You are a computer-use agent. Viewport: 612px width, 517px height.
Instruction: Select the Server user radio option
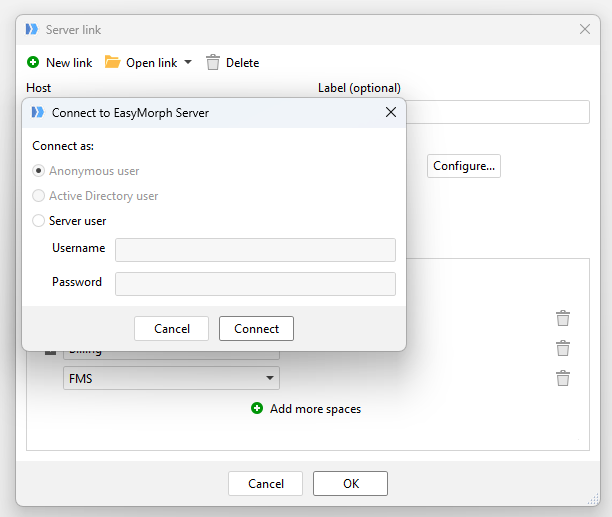[x=38, y=221]
